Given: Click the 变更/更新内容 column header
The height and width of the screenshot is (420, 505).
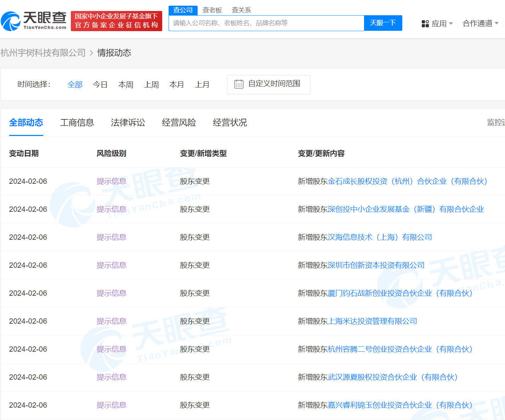Looking at the screenshot, I should coord(321,153).
